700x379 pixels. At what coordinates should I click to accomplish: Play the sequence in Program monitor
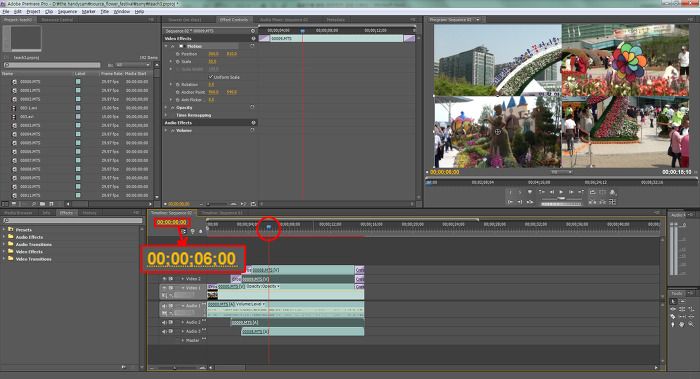tap(561, 192)
